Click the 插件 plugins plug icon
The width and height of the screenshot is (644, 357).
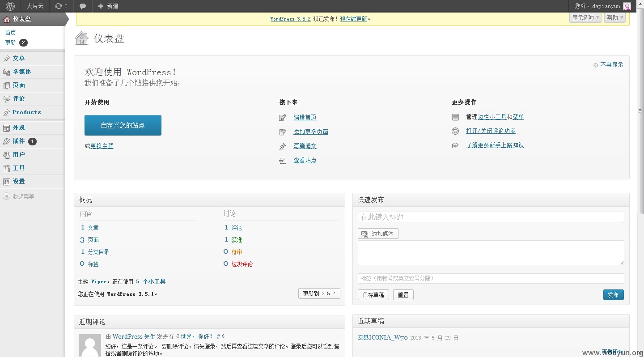coord(6,141)
